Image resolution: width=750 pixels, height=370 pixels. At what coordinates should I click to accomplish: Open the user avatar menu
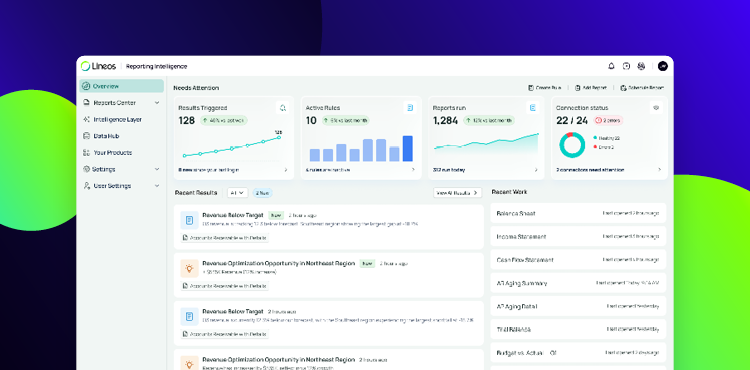tap(662, 66)
